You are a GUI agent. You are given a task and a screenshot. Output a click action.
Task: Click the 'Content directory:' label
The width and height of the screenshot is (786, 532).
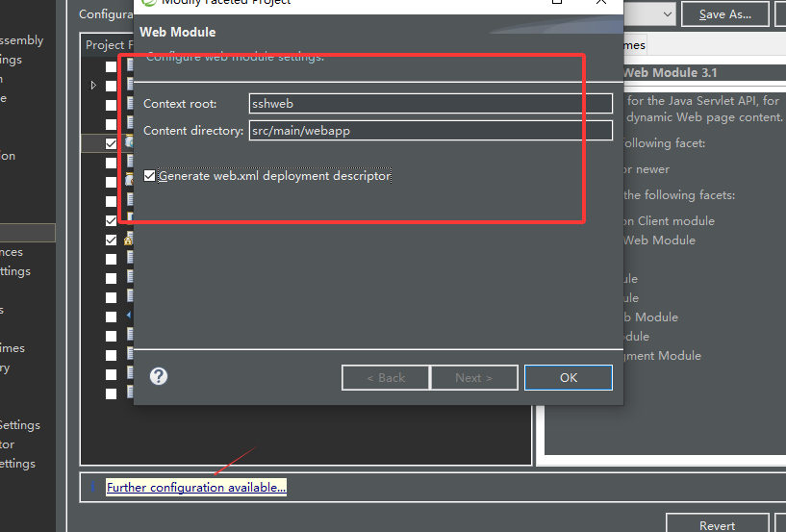[193, 131]
